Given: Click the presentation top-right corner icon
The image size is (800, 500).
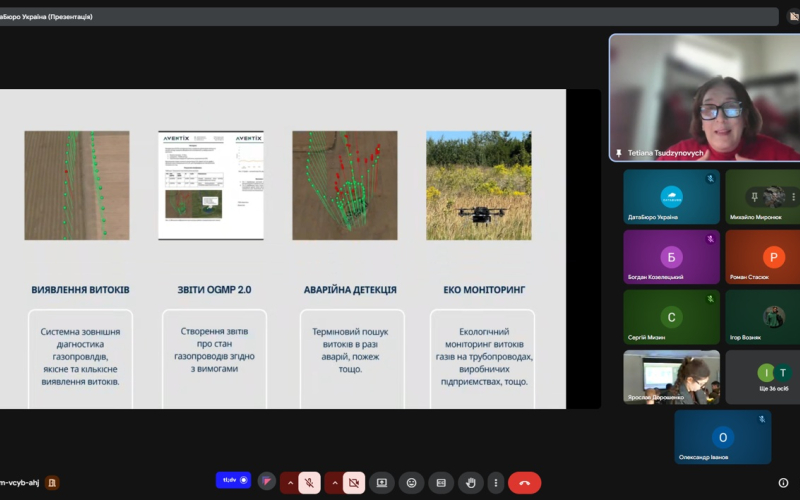Looking at the screenshot, I should point(789,16).
